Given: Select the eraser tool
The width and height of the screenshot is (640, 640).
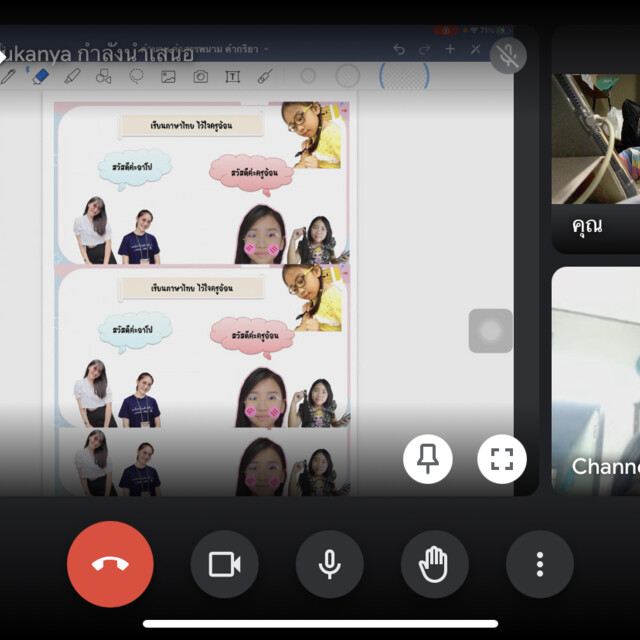Looking at the screenshot, I should coord(40,76).
